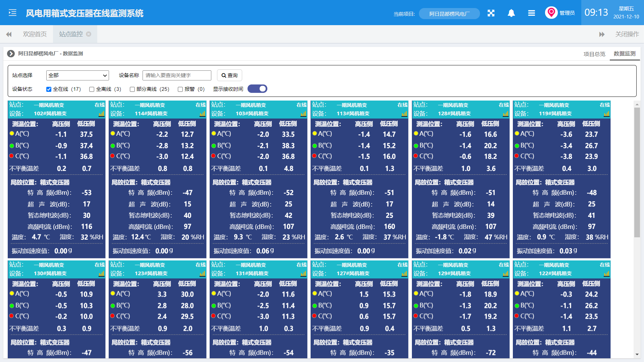Click the 设备名称 search input field

pos(176,75)
